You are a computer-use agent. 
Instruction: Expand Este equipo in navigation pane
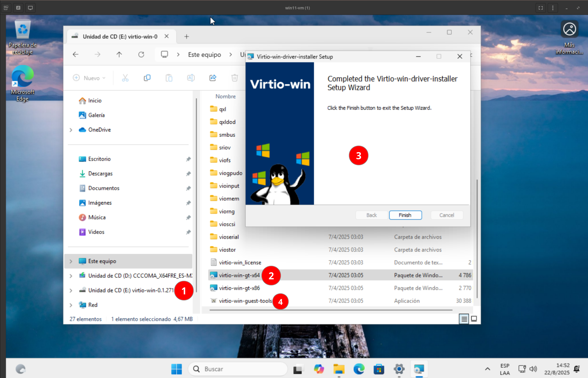(71, 261)
